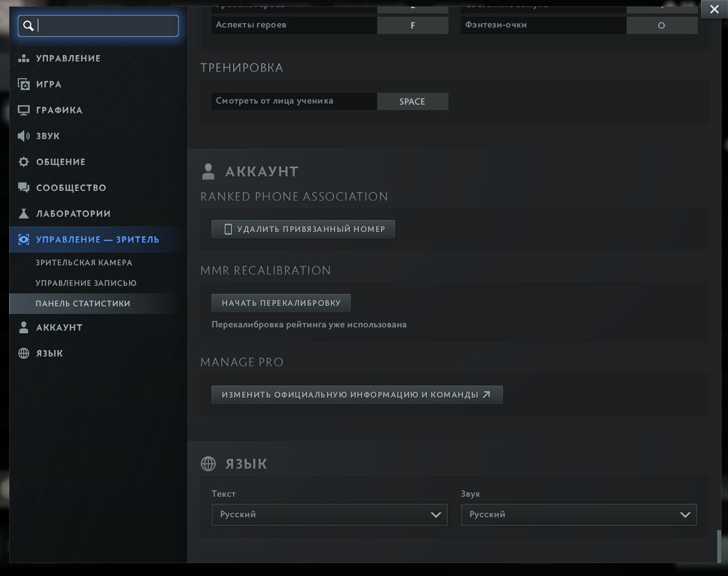Click the person icon beside Аккаунт heading
The image size is (728, 576).
(208, 172)
